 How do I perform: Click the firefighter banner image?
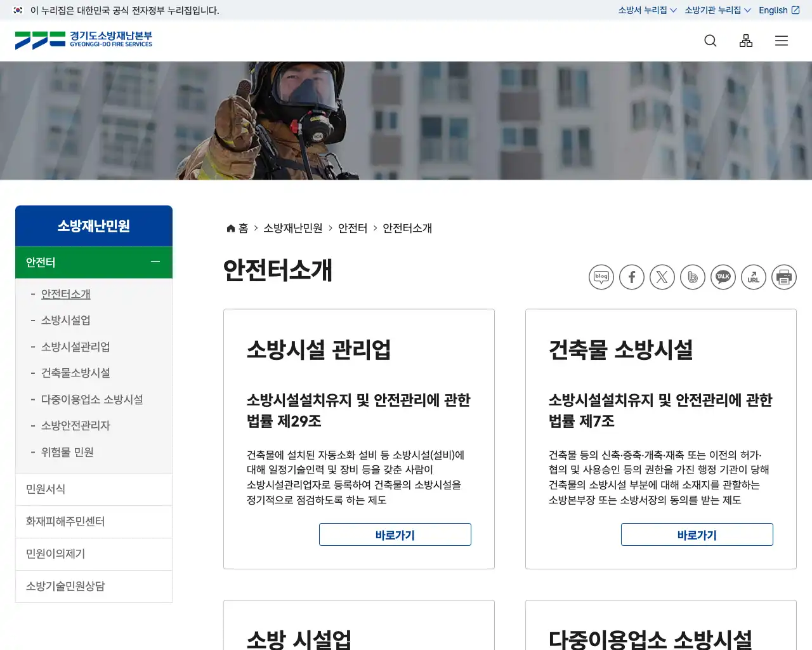tap(406, 121)
